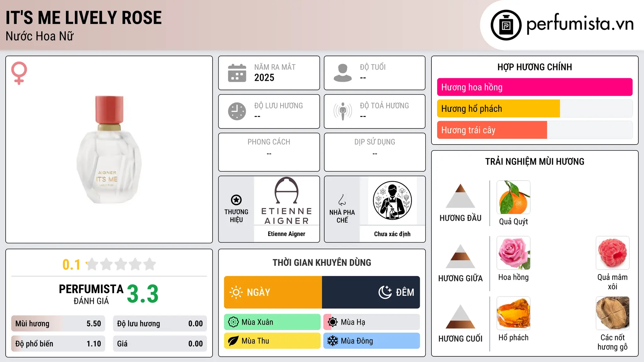Click the amber image for Hổ phách
The height and width of the screenshot is (362, 644).
click(x=514, y=313)
